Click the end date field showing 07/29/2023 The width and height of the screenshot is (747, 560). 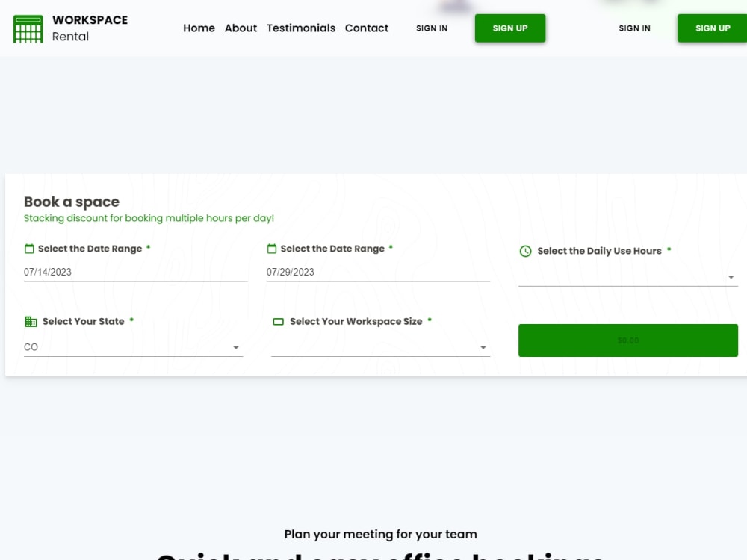click(x=378, y=272)
